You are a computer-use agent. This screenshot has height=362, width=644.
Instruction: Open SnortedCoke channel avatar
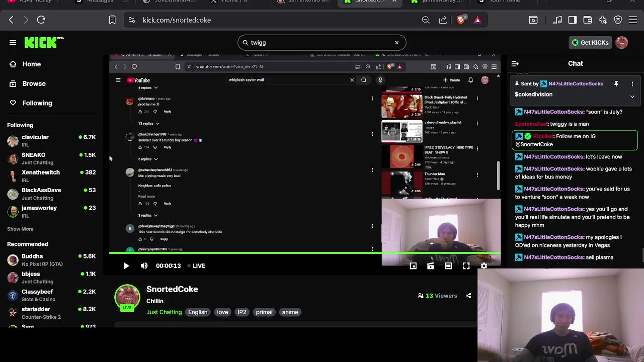pyautogui.click(x=127, y=297)
